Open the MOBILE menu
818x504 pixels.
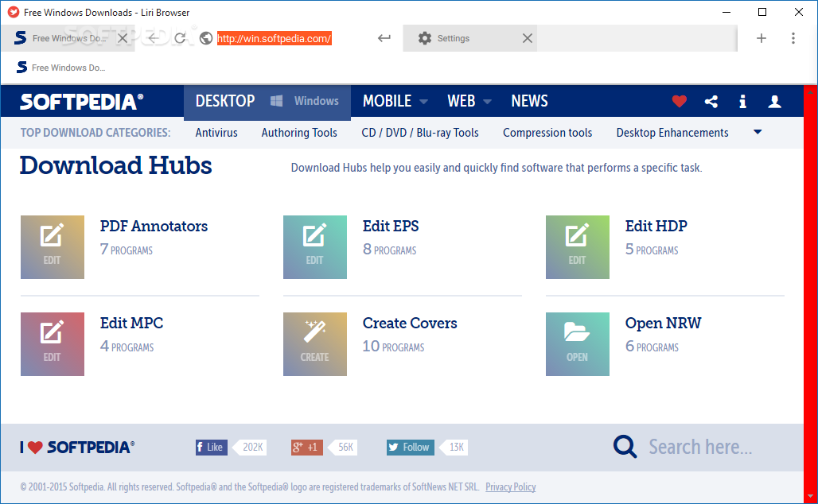pos(387,101)
